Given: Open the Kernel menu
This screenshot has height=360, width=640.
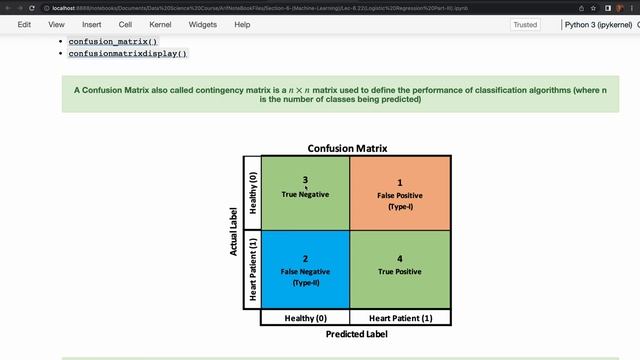Looking at the screenshot, I should pos(160,24).
